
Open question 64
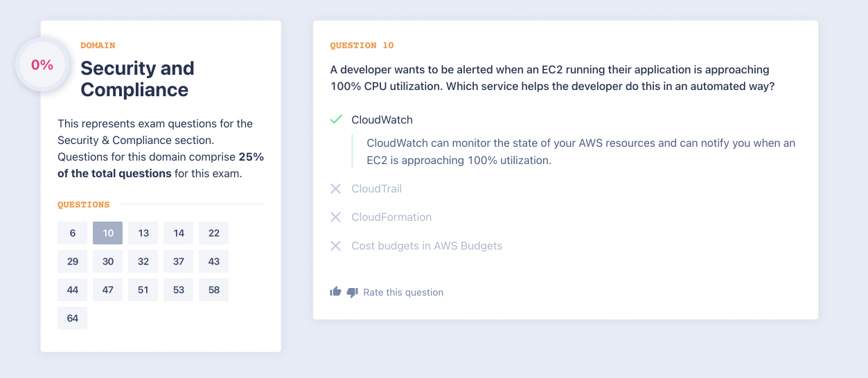(x=73, y=318)
